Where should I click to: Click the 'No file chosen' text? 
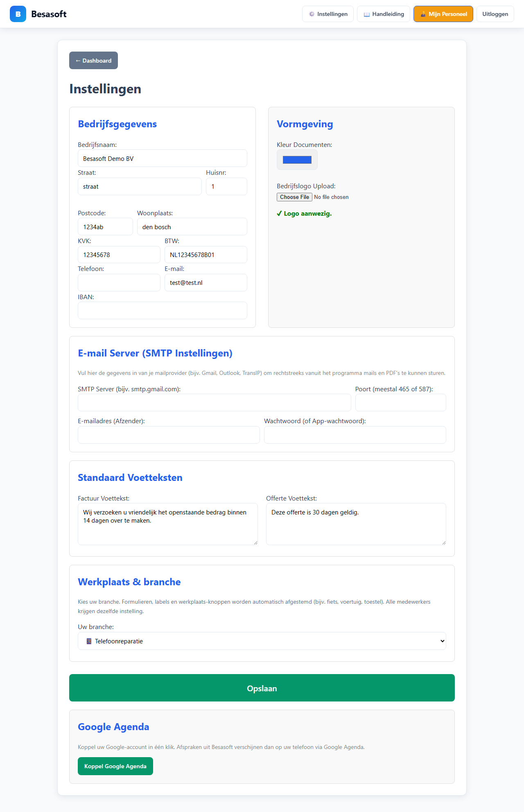tap(331, 197)
